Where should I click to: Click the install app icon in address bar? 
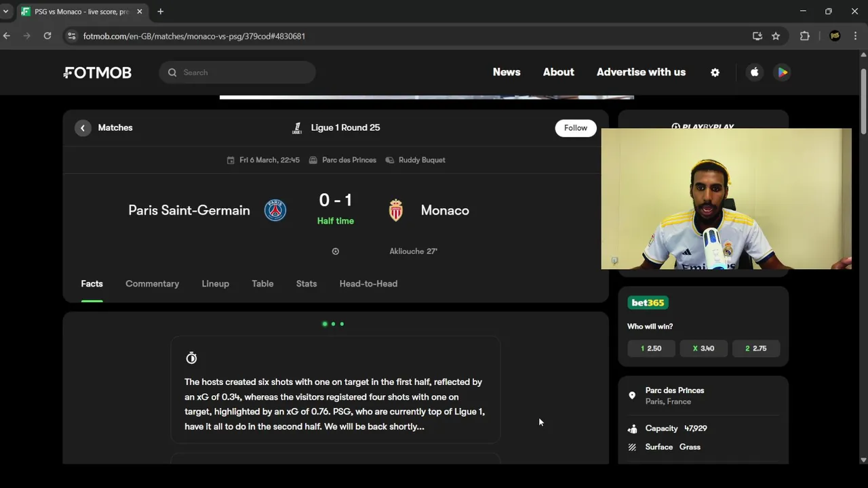click(757, 36)
